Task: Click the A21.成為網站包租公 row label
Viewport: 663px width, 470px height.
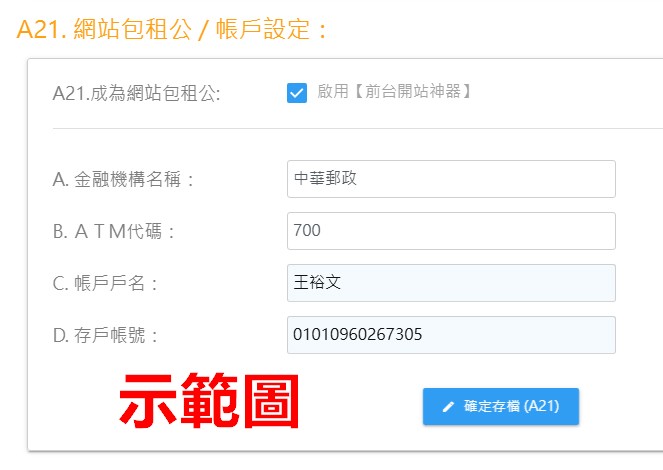Action: [136, 93]
